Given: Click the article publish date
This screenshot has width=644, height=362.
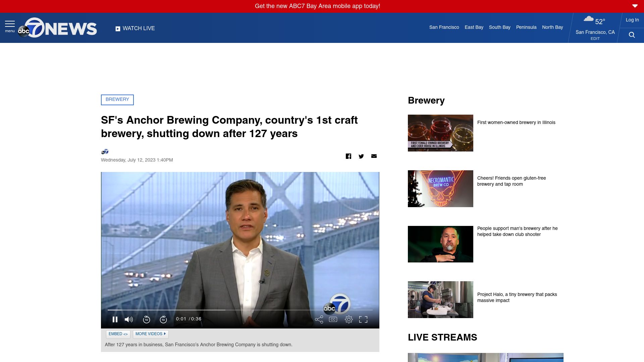Looking at the screenshot, I should (x=137, y=160).
